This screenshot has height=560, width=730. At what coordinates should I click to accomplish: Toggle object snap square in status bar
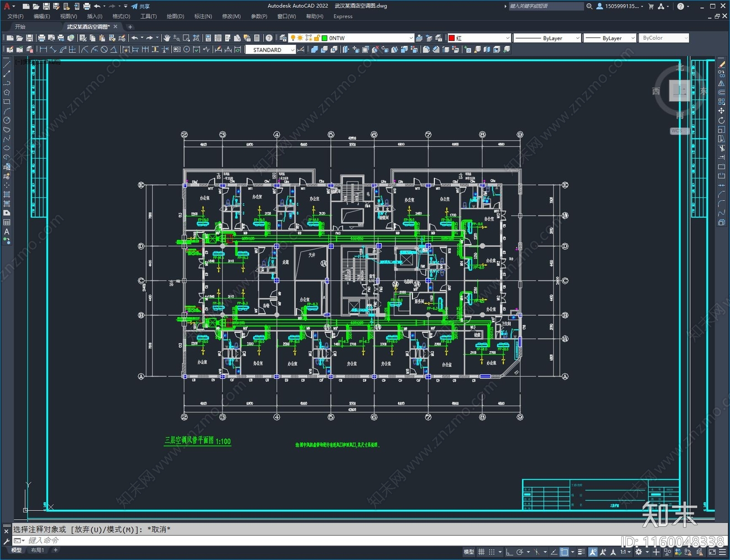tap(564, 552)
